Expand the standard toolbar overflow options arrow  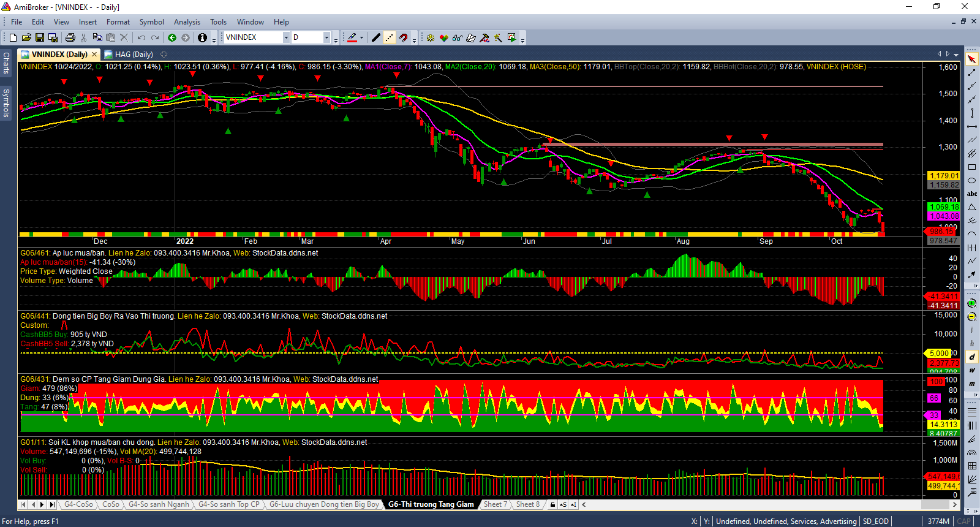pyautogui.click(x=214, y=39)
